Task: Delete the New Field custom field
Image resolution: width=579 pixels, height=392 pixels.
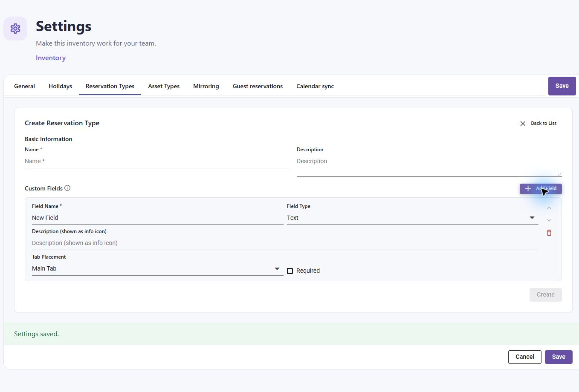Action: [x=549, y=233]
